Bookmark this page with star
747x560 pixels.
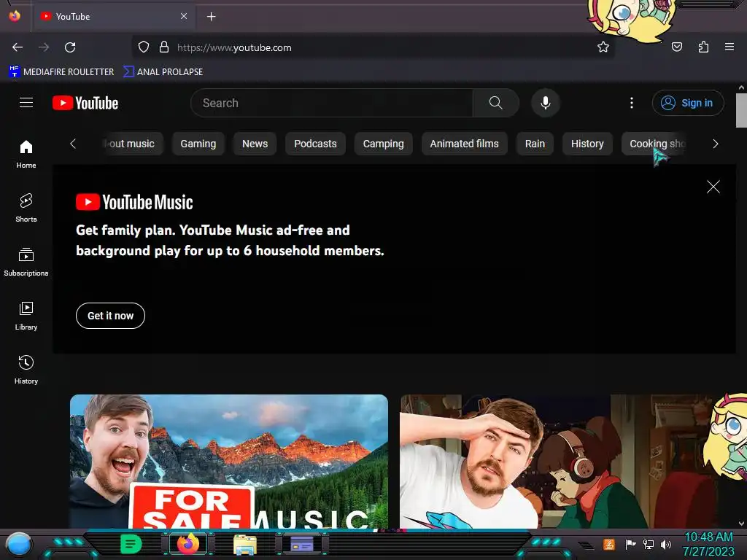(603, 47)
